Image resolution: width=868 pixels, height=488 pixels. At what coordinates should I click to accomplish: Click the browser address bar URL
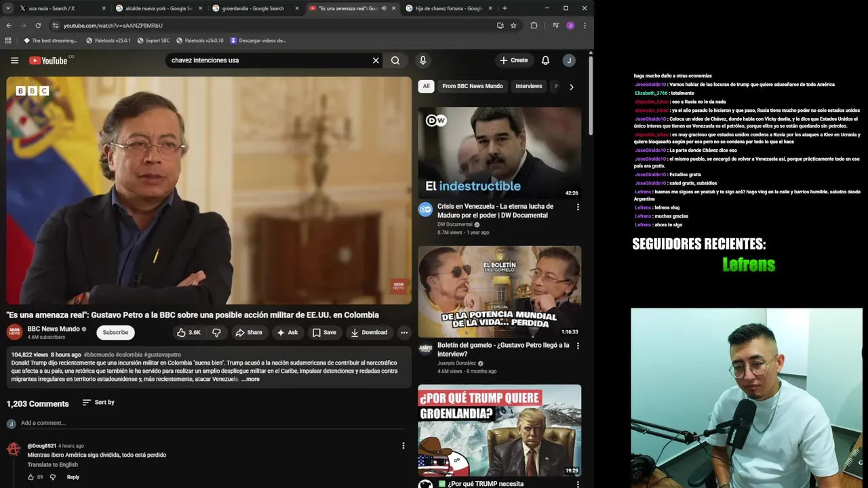(113, 25)
